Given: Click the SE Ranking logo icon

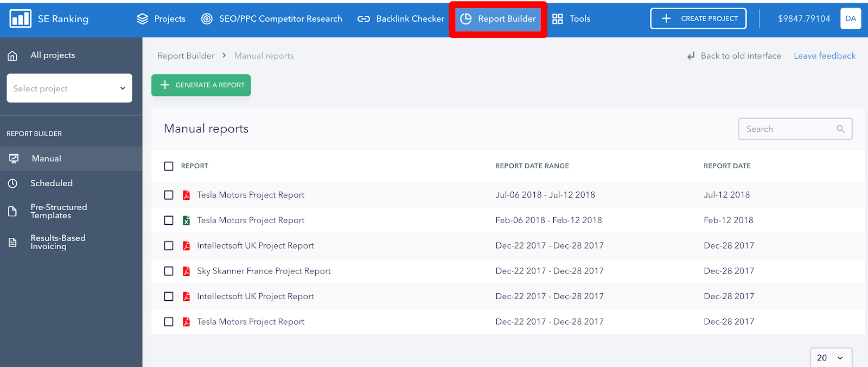Looking at the screenshot, I should 20,18.
